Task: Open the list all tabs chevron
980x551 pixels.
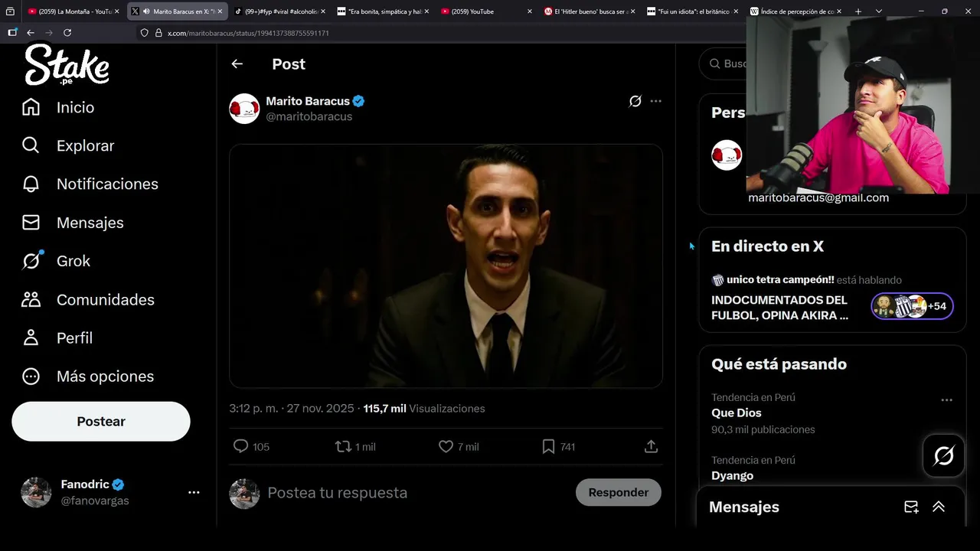Action: pyautogui.click(x=879, y=11)
